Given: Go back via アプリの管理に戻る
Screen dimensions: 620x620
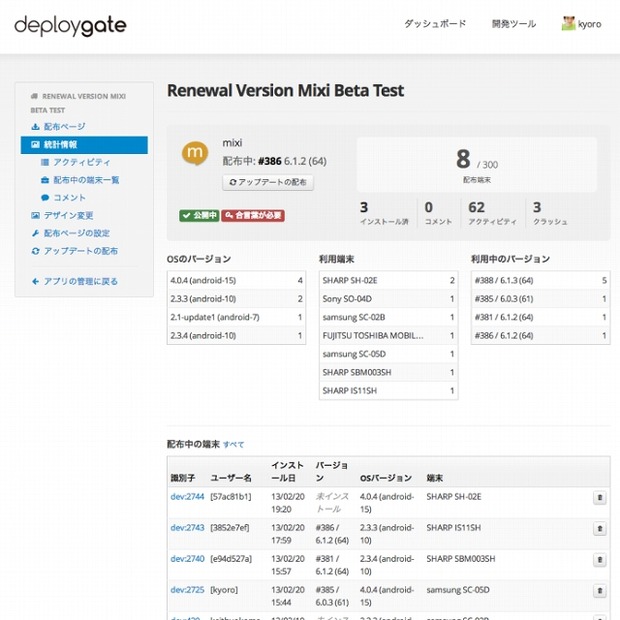Looking at the screenshot, I should pyautogui.click(x=81, y=282).
